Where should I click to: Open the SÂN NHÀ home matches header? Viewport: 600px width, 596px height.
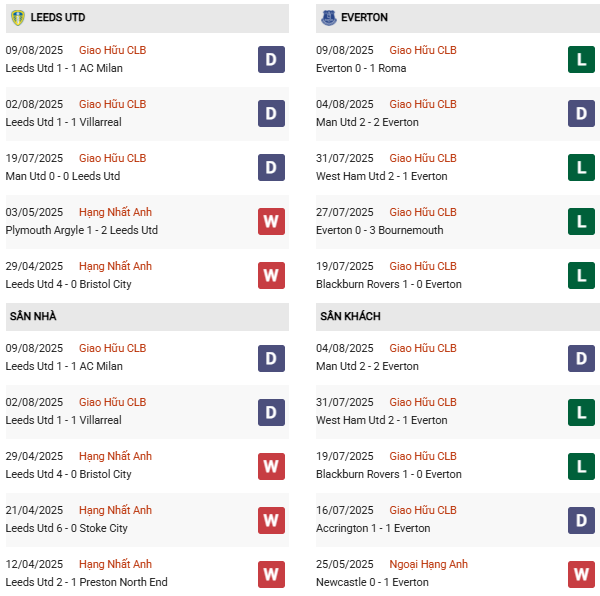coord(33,316)
